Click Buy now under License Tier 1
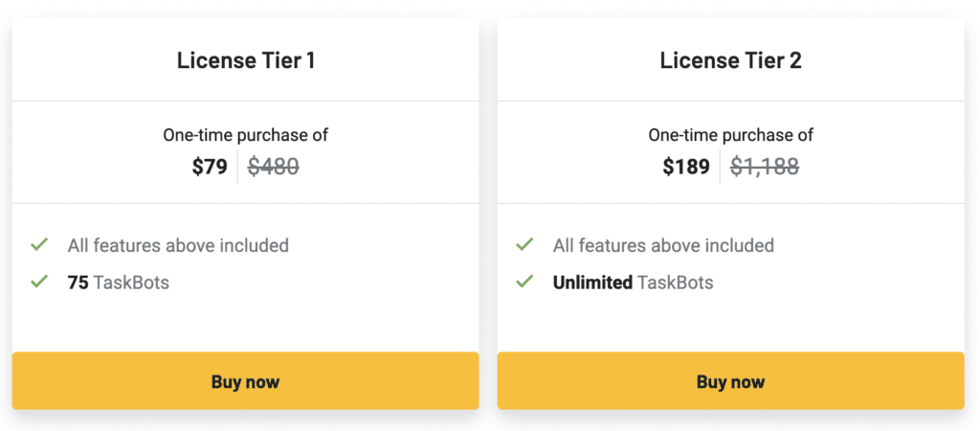The height and width of the screenshot is (431, 980). (x=245, y=381)
